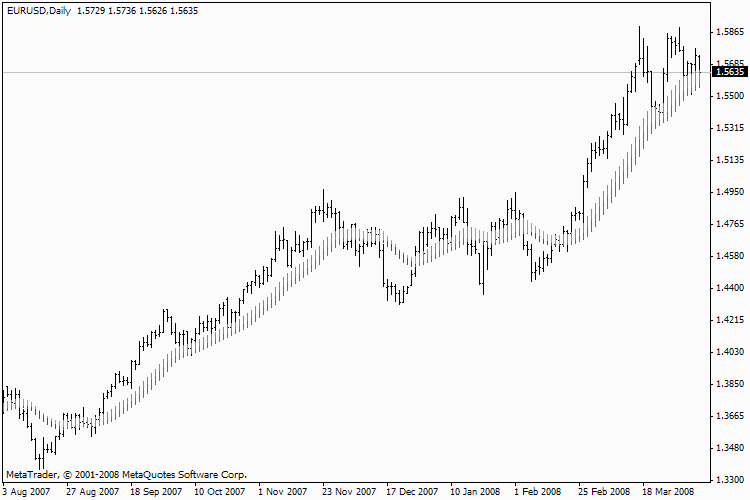Select the 27 Aug 2007 date marker
Viewport: 750px width, 500px height.
92,492
